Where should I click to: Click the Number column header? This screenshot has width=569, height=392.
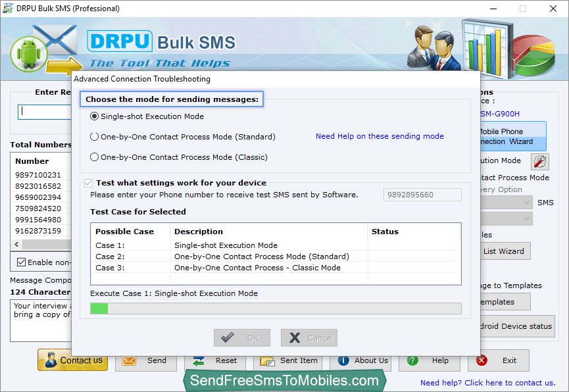click(32, 161)
